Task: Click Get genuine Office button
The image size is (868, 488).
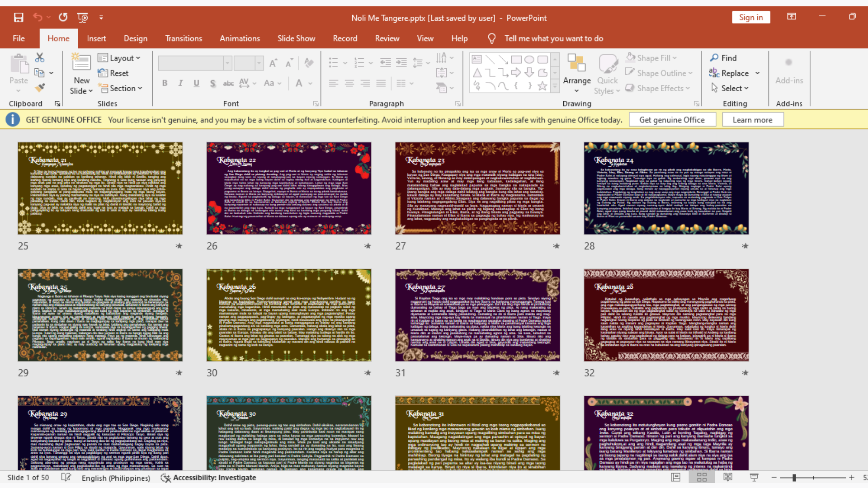Action: 672,120
